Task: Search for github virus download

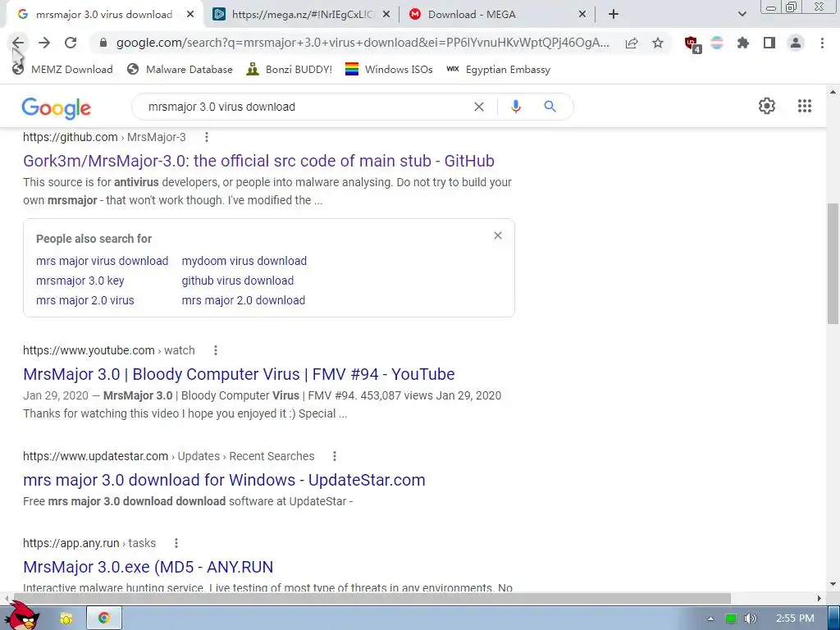Action: tap(238, 281)
